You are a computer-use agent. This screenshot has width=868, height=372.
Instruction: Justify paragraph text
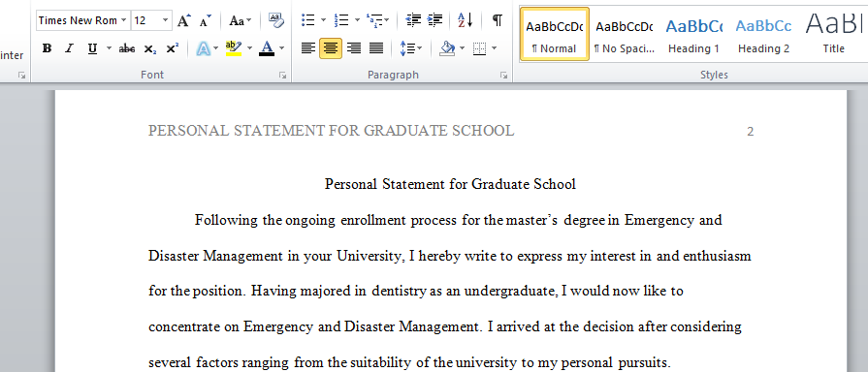pyautogui.click(x=376, y=48)
